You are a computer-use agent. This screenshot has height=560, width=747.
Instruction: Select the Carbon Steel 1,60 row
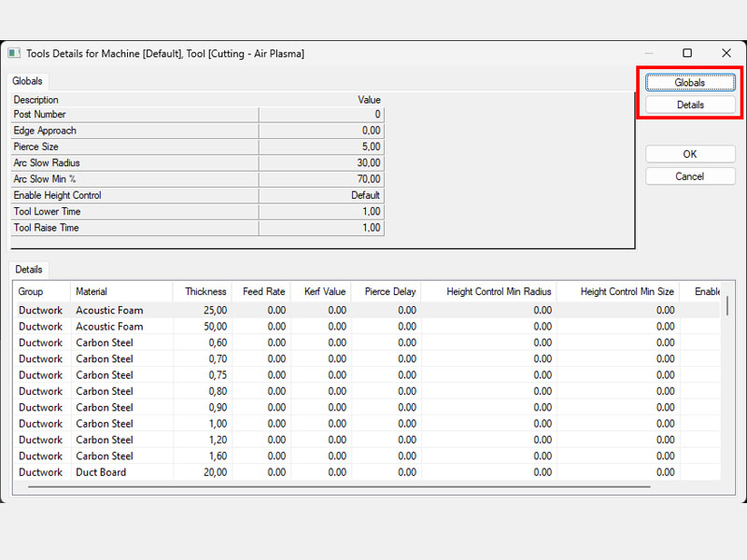point(368,456)
